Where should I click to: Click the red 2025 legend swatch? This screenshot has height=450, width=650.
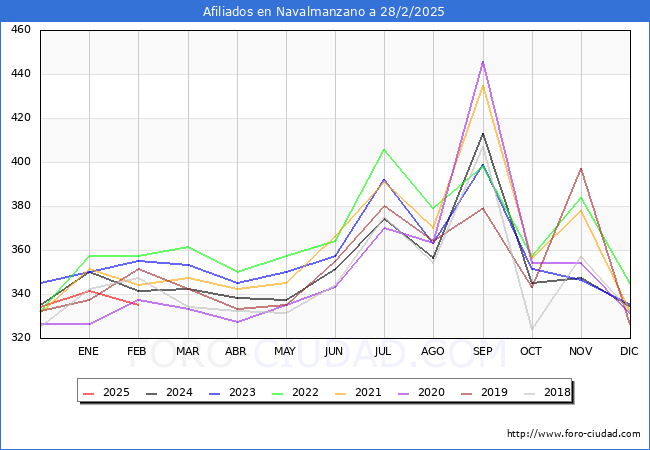[89, 393]
